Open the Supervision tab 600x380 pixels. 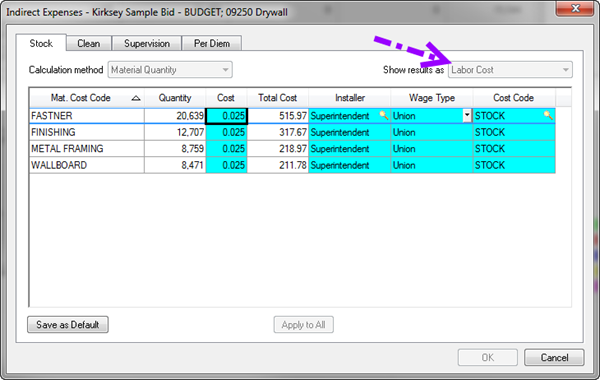coord(147,44)
